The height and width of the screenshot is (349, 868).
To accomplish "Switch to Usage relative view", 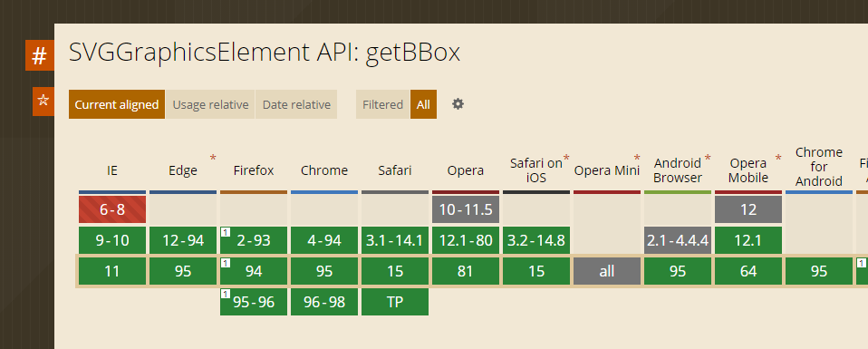I will [210, 104].
